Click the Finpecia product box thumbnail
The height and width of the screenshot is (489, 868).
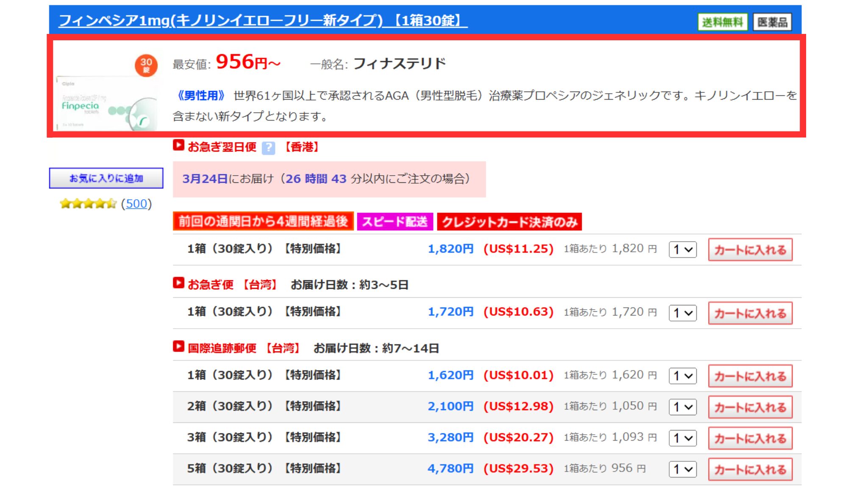pos(106,104)
